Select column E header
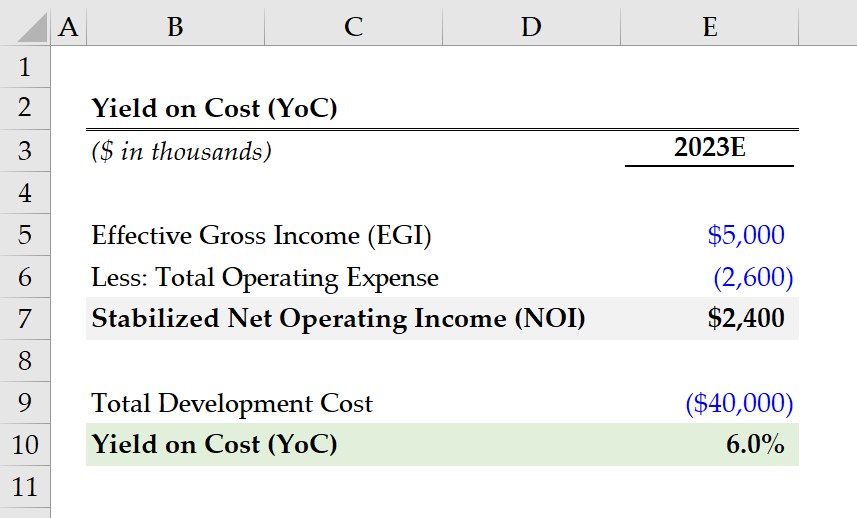The image size is (857, 518). [709, 27]
